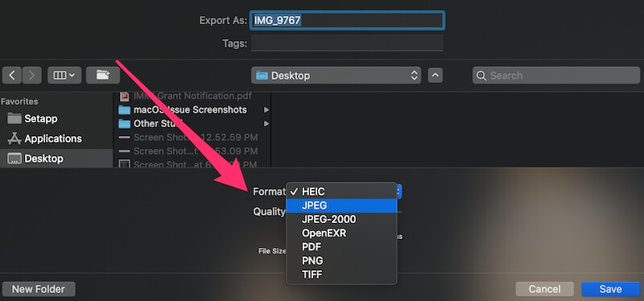
Task: Collapse dialog with the up-arrow button
Action: pos(436,75)
